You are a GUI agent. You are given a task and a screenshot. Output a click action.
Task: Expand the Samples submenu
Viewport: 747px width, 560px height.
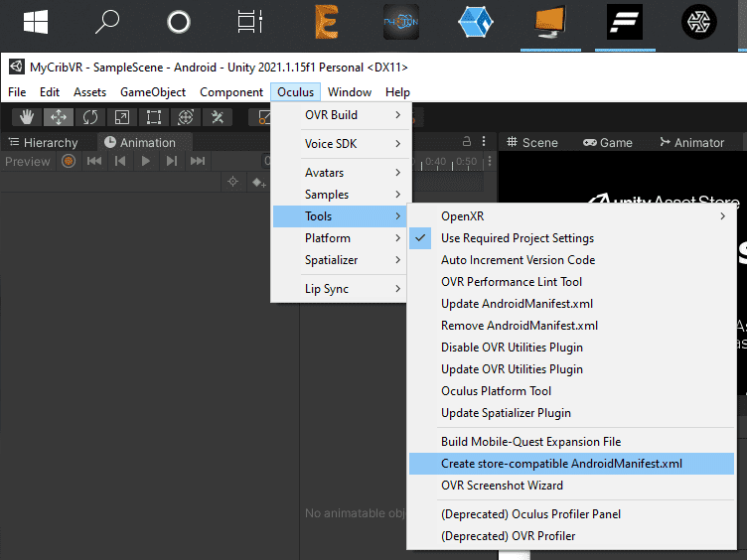340,195
